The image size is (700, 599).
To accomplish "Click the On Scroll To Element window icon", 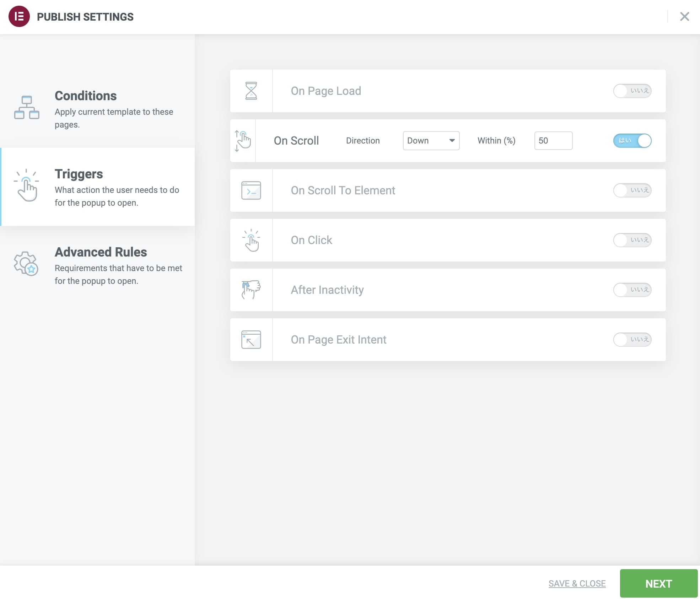I will pos(251,190).
